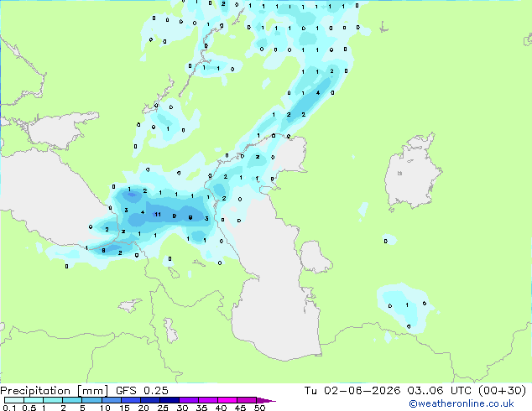
Task: Open the weatheronline.co.uk copyright link
Action: 462,403
